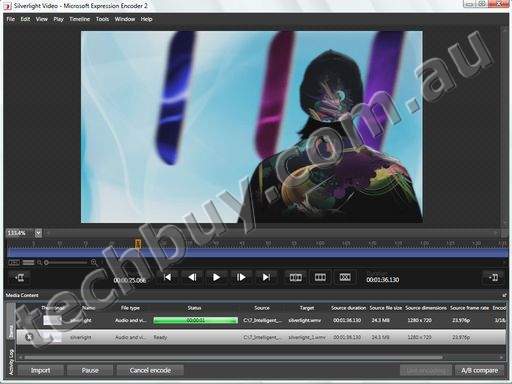Expand the preview zoom percentage dropdown
The height and width of the screenshot is (384, 512).
coord(38,233)
